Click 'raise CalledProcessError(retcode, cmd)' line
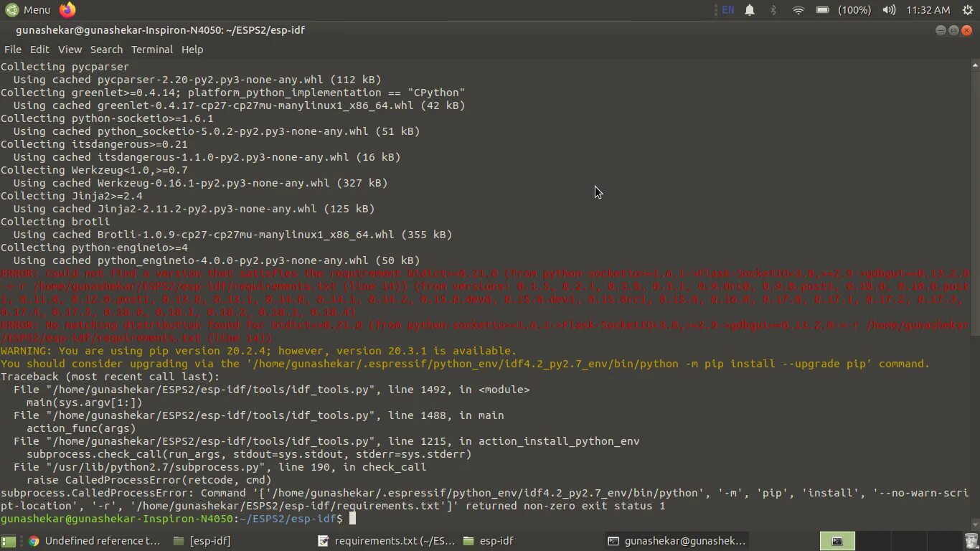 click(x=149, y=480)
